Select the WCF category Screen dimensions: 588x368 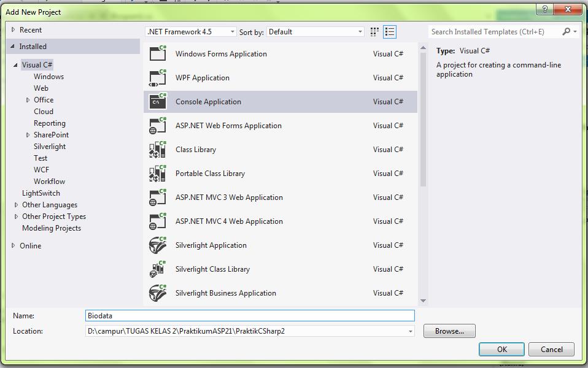coord(41,170)
